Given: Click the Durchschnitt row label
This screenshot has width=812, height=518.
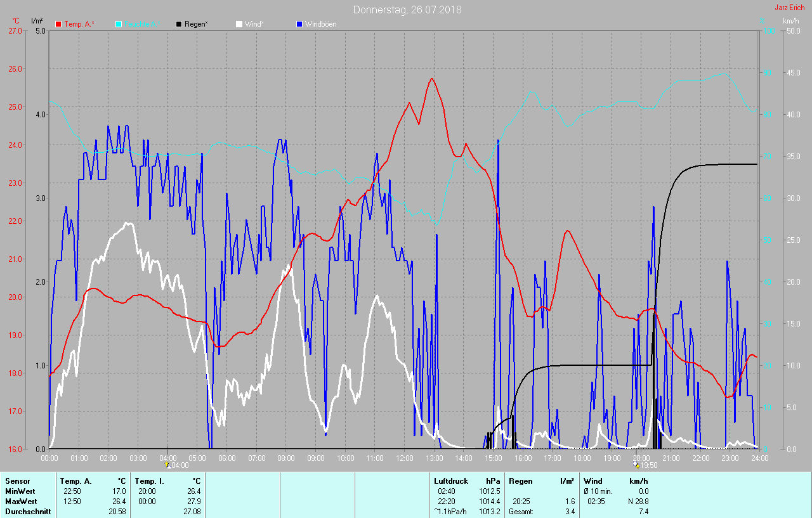Looking at the screenshot, I should (x=27, y=511).
